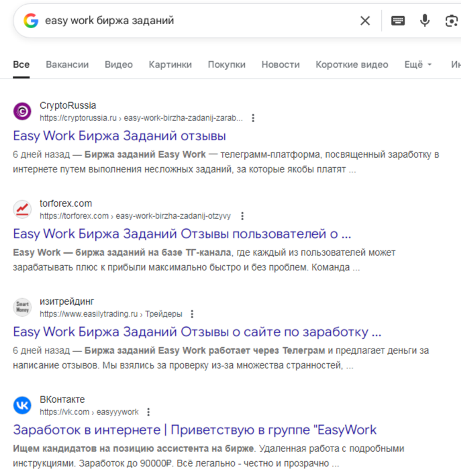Switch to the Новости tab
This screenshot has height=476, width=461.
(280, 64)
